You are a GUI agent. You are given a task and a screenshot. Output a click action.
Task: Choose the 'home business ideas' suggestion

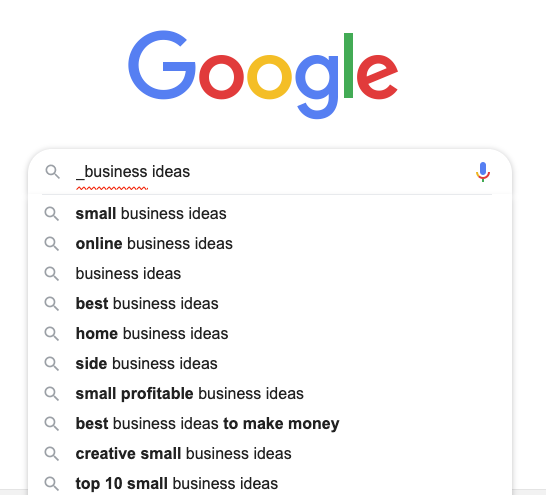click(270, 333)
